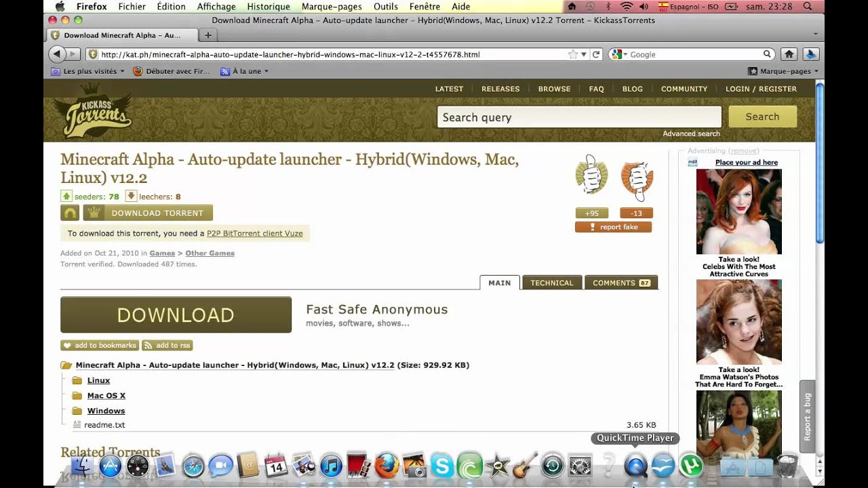The height and width of the screenshot is (488, 868).
Task: Open the Trash in the Dock
Action: [787, 466]
